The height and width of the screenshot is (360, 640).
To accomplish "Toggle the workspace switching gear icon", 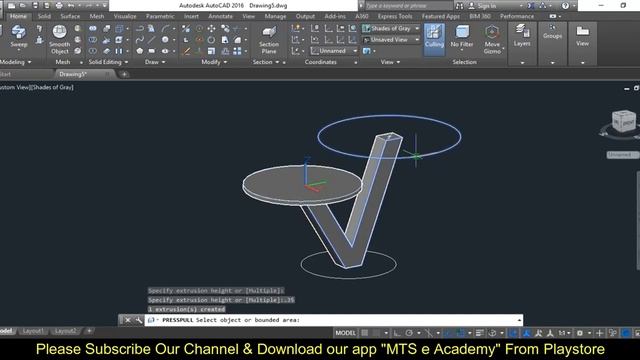I will (580, 333).
